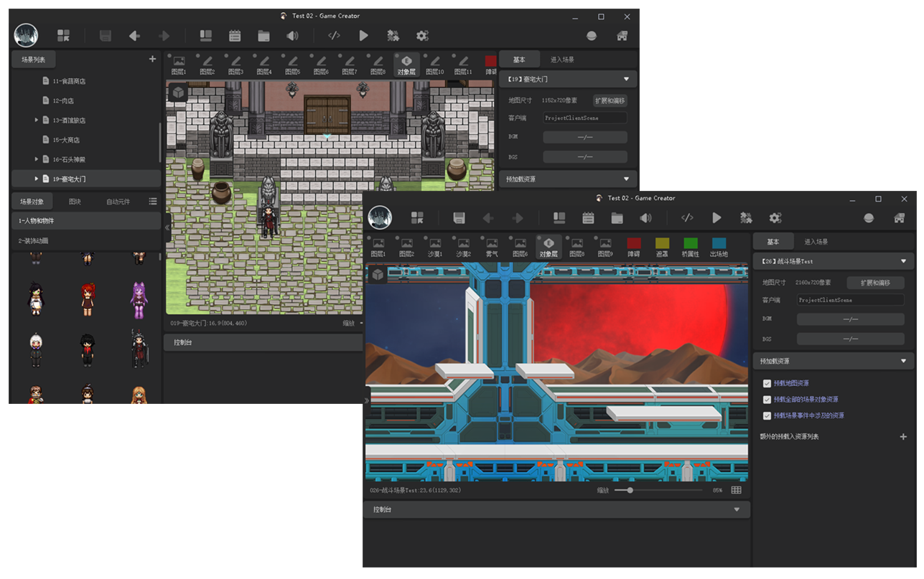The height and width of the screenshot is (579, 924).
Task: Open the folder icon in front window toolbar
Action: [x=617, y=217]
